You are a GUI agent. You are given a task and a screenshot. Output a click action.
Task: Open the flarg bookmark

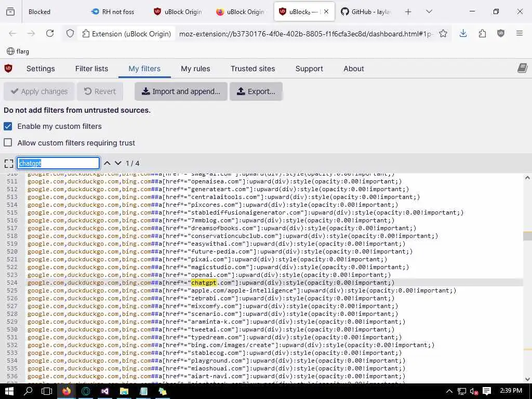point(18,51)
